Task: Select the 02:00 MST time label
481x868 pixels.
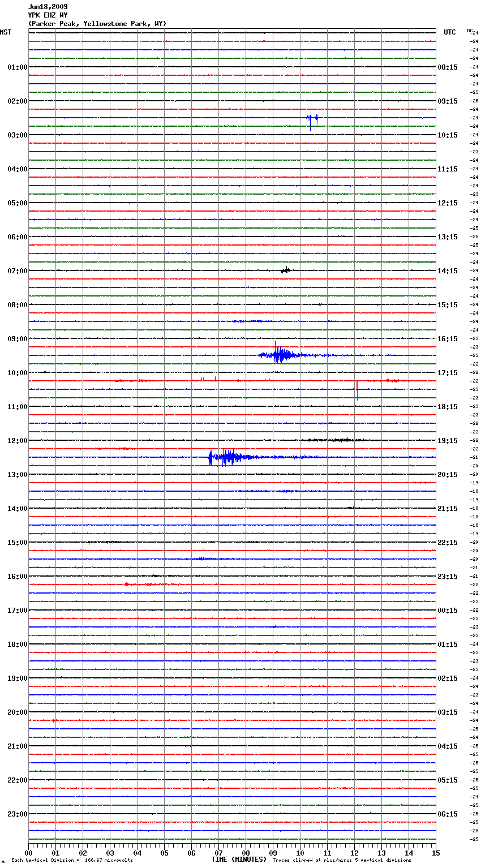Action: [18, 101]
